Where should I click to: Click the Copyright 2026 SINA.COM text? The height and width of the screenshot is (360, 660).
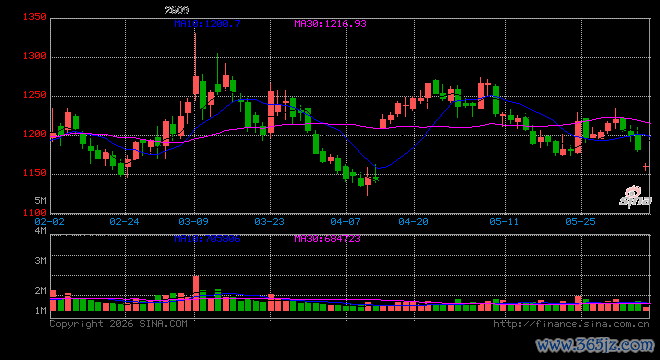(119, 324)
